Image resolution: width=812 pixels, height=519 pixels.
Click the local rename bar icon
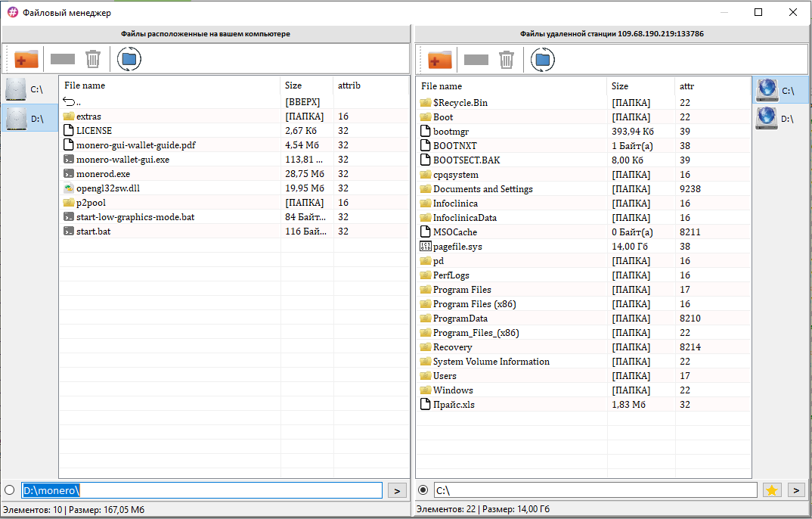62,59
